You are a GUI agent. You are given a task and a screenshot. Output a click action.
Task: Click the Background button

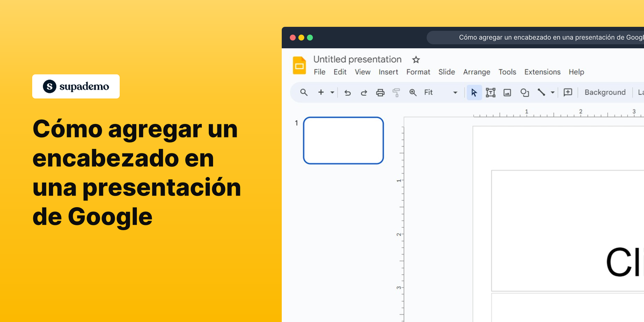click(605, 92)
